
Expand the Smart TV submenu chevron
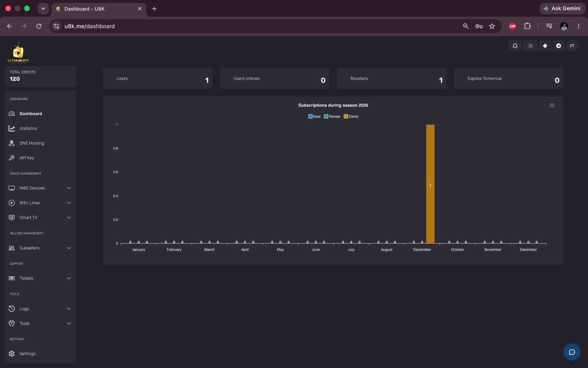pos(69,217)
